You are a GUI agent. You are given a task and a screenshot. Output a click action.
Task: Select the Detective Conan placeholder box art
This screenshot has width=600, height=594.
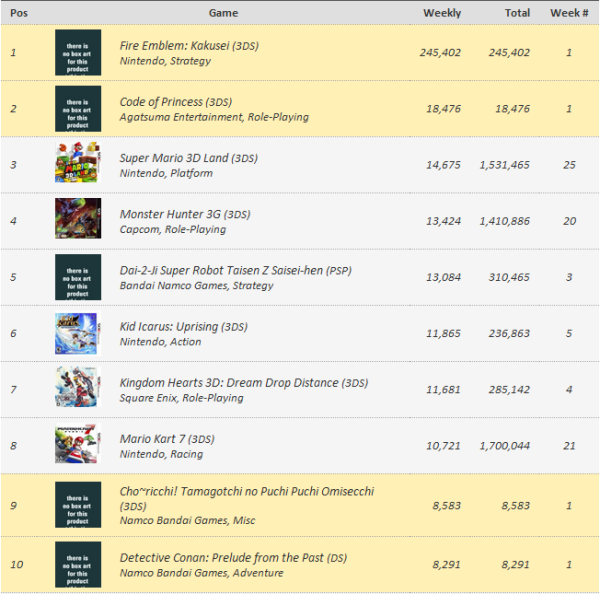click(x=77, y=564)
